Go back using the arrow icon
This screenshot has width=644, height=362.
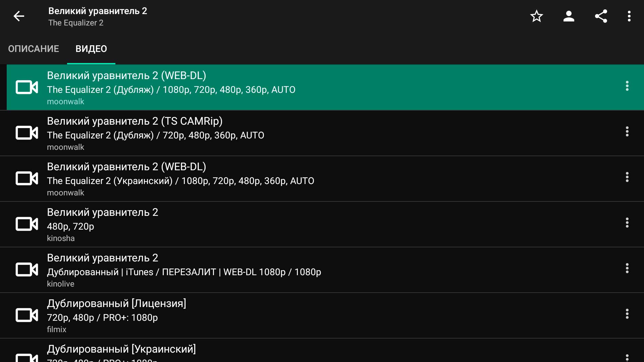point(19,16)
